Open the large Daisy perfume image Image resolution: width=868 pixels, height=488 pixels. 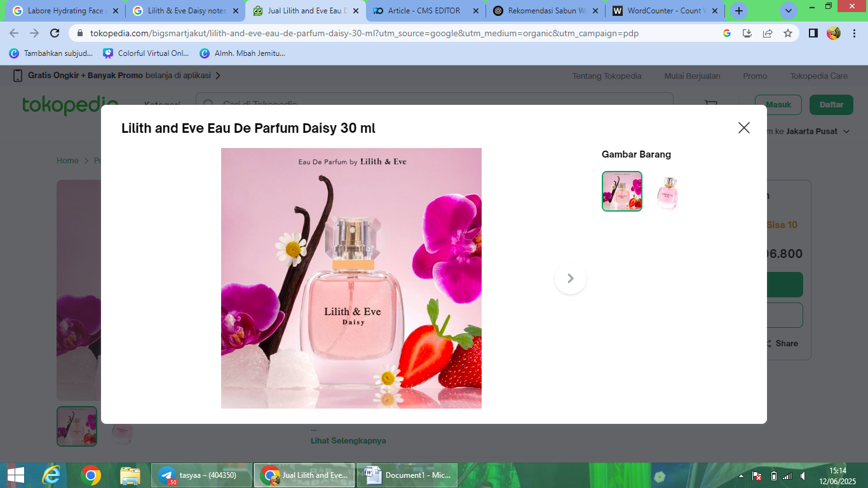point(351,278)
